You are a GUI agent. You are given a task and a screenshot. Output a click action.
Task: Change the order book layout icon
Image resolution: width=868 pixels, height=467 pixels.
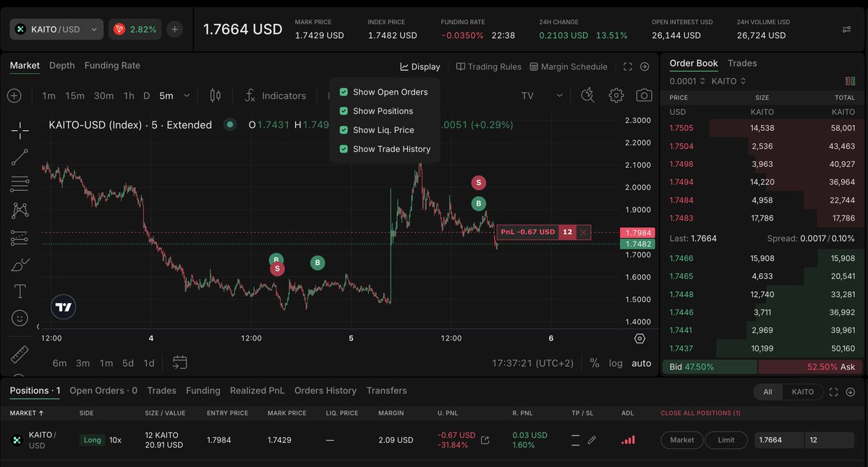[x=850, y=81]
